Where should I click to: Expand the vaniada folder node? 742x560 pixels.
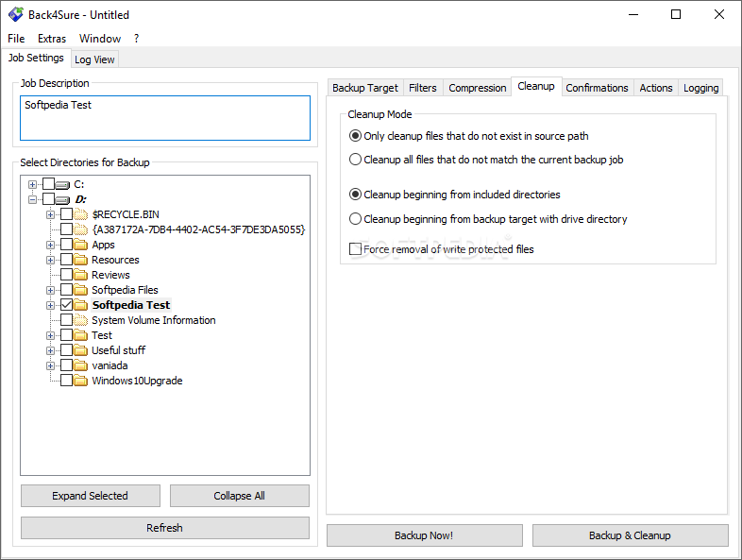click(x=50, y=366)
